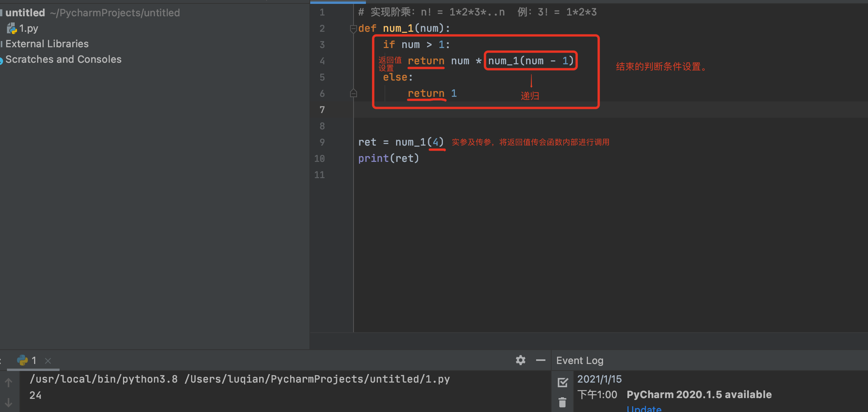Collapse the def num_1 fold marker
The height and width of the screenshot is (412, 868).
[x=353, y=29]
